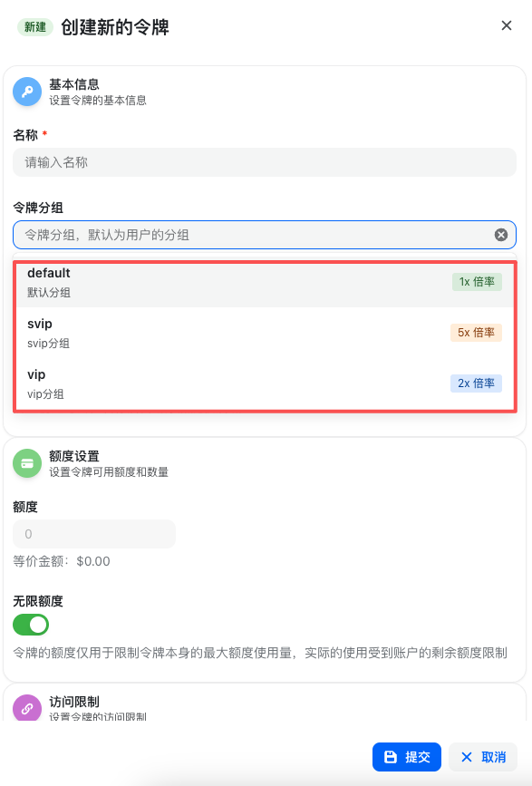Image resolution: width=532 pixels, height=786 pixels.
Task: Clear the 令牌分组 field using the circular x icon
Action: (501, 234)
